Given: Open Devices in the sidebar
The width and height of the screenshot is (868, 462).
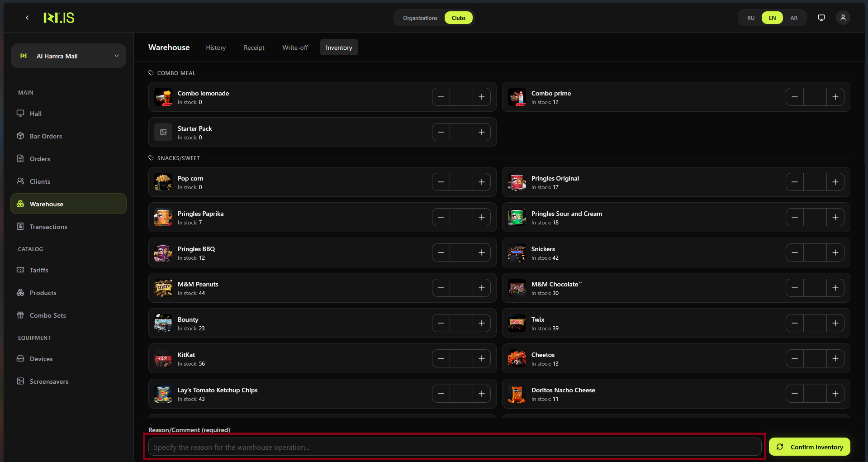Looking at the screenshot, I should point(41,359).
